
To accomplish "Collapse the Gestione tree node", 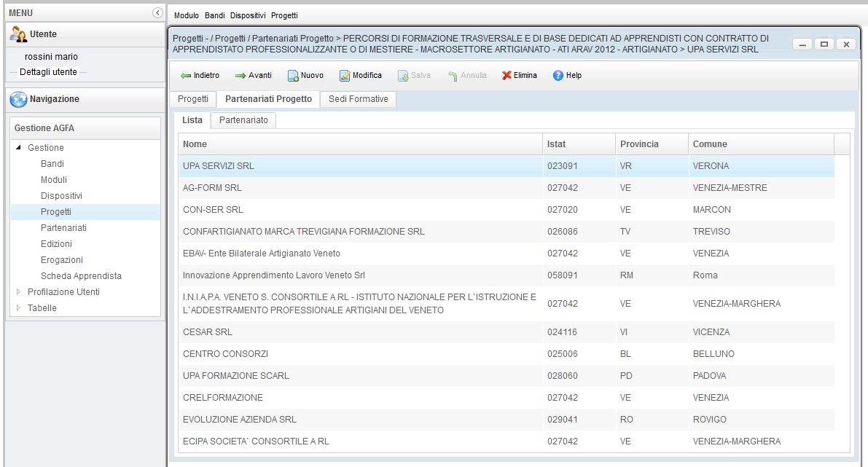I will pyautogui.click(x=18, y=148).
